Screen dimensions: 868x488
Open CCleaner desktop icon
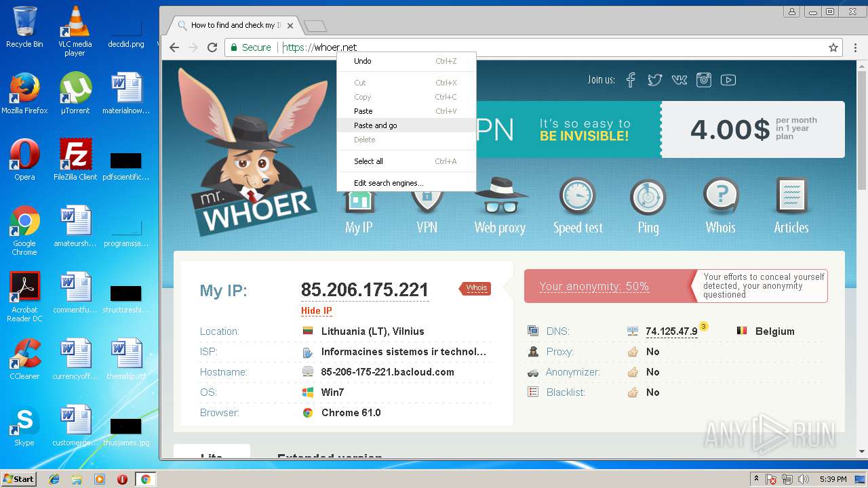[x=24, y=359]
